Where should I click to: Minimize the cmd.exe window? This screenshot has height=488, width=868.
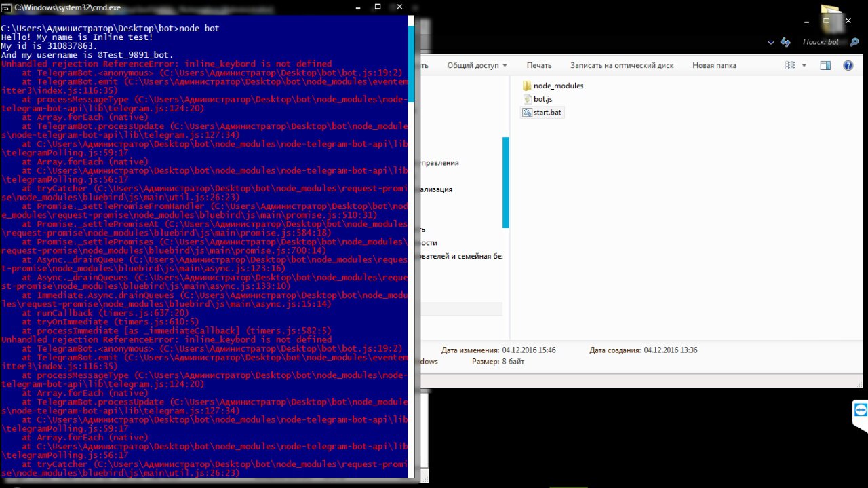click(x=357, y=6)
